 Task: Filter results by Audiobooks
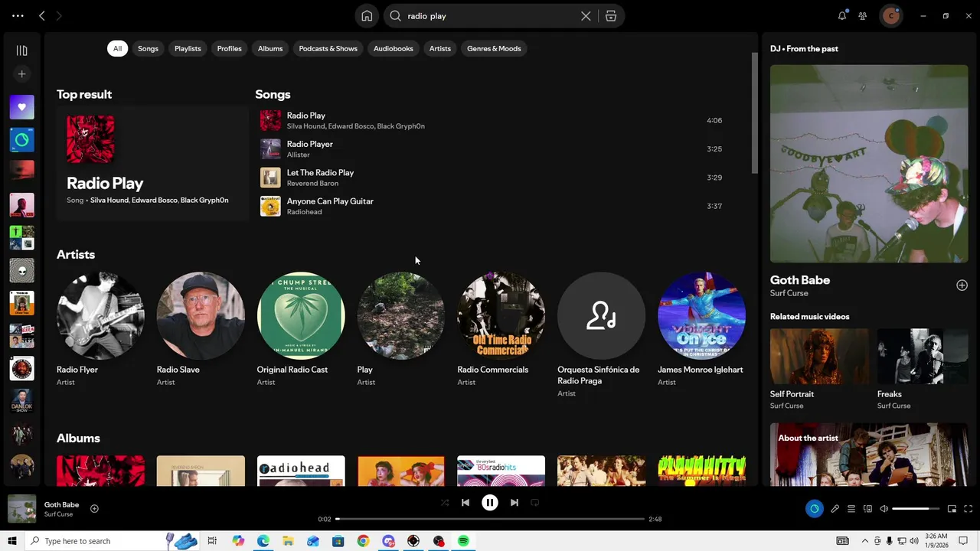click(394, 49)
